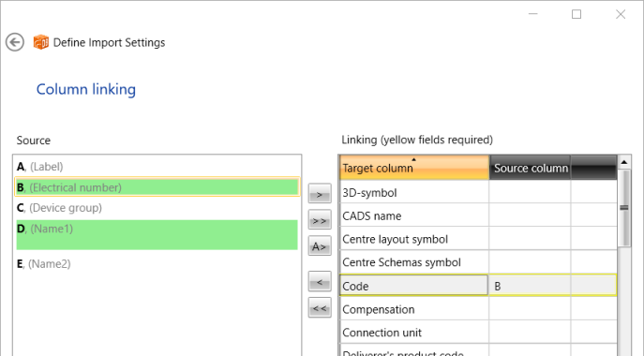
Task: Click the Source column header
Action: (x=530, y=168)
